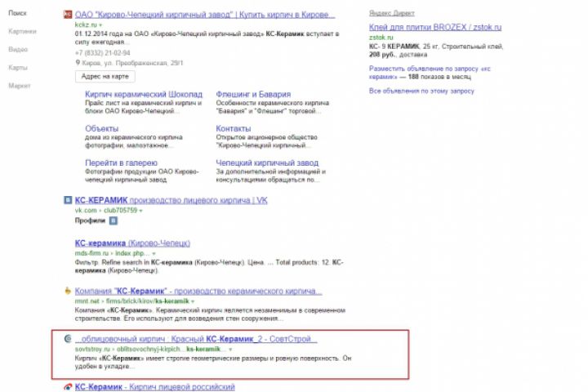Open the Карты section
This screenshot has width=588, height=392.
[x=18, y=68]
